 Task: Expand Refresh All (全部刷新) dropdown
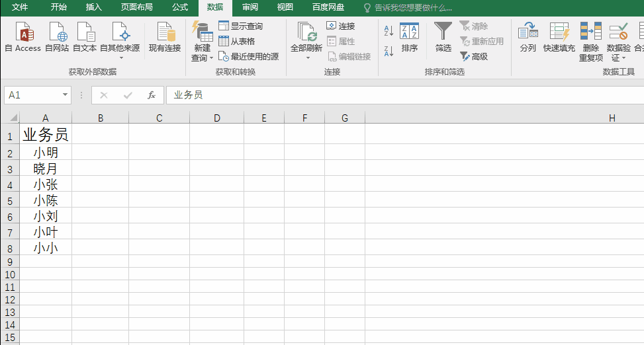(308, 58)
